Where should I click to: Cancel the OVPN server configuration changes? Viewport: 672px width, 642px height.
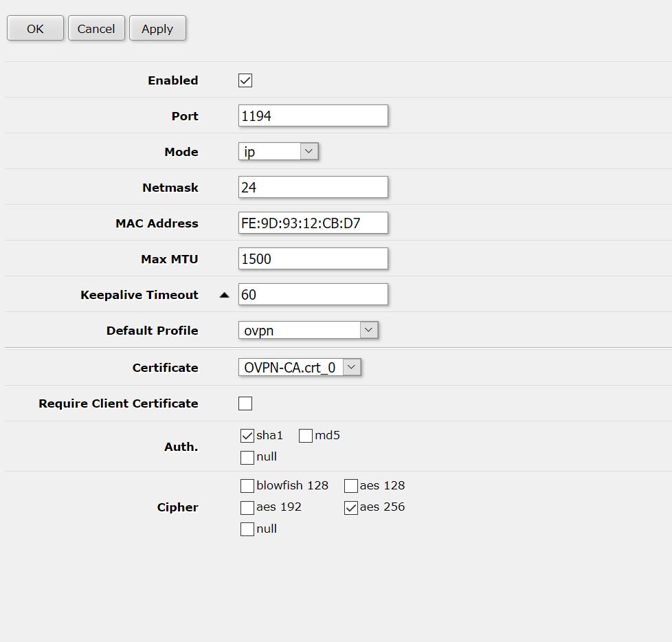pyautogui.click(x=96, y=28)
